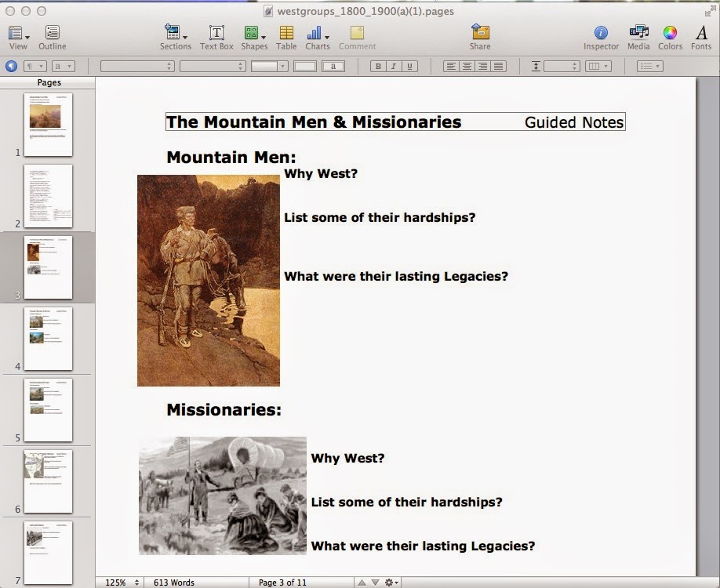Toggle italic formatting
Screen dimensions: 720x588
click(x=394, y=66)
